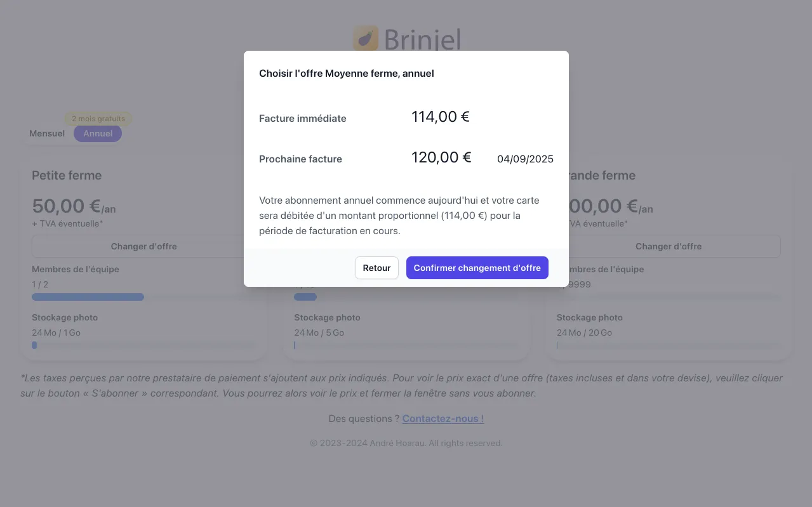Click 'Changer d'offre' under Petite ferme
The width and height of the screenshot is (812, 507).
(143, 246)
